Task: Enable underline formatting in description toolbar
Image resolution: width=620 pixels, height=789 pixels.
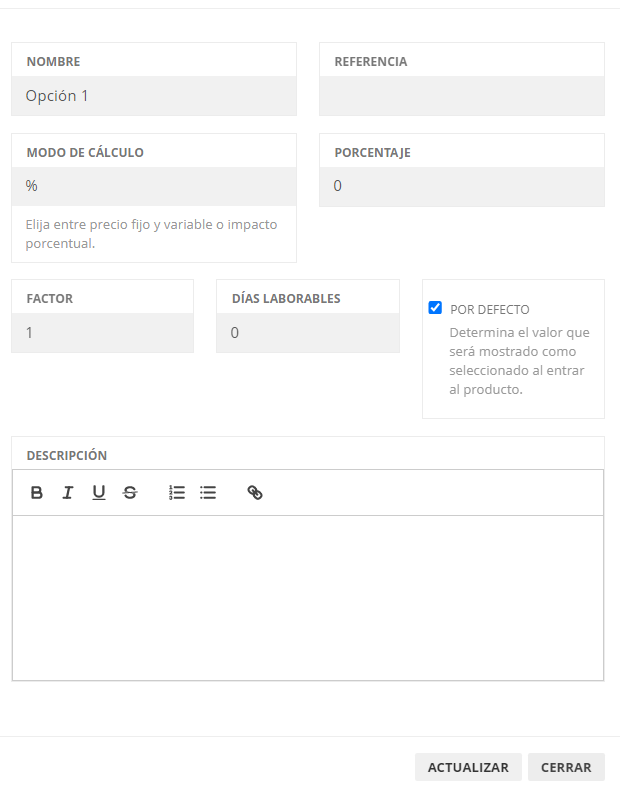Action: coord(99,493)
